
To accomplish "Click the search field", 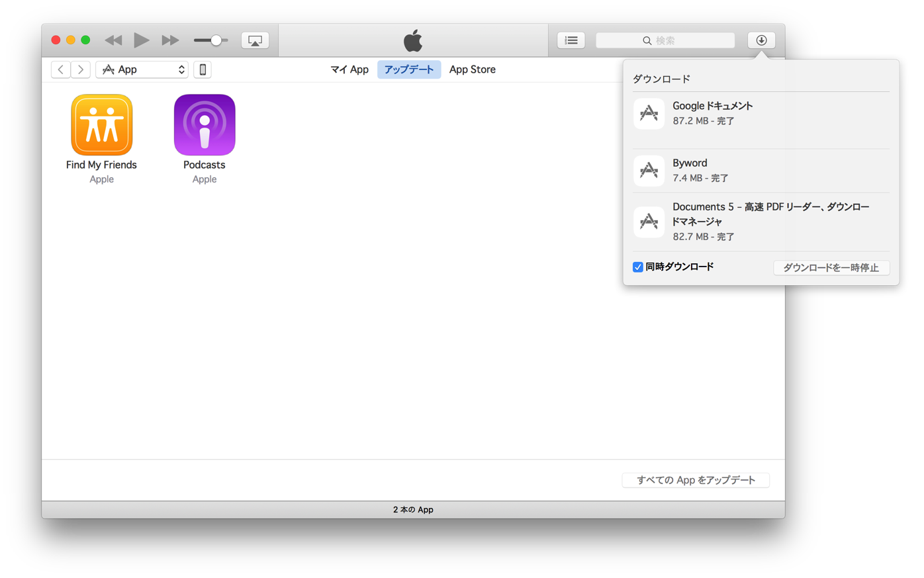I will (665, 40).
